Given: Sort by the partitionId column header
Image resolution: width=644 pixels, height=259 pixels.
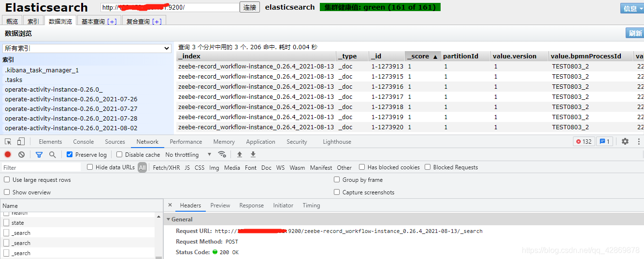Looking at the screenshot, I should pyautogui.click(x=466, y=56).
